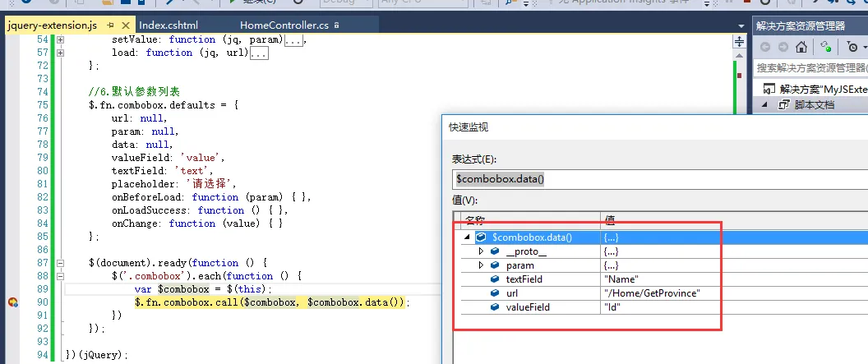The image size is (868, 364).
Task: Click the cube icon next to __proto__
Action: 495,251
